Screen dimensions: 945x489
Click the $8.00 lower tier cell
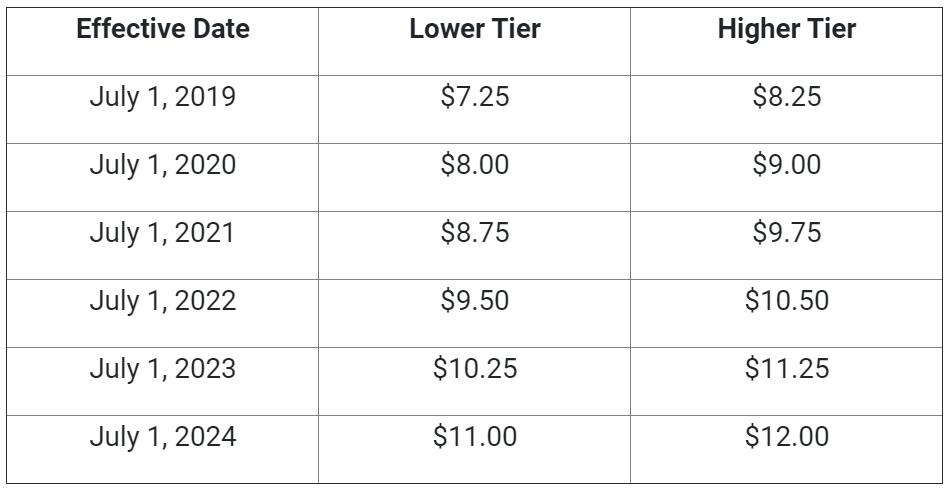[474, 164]
